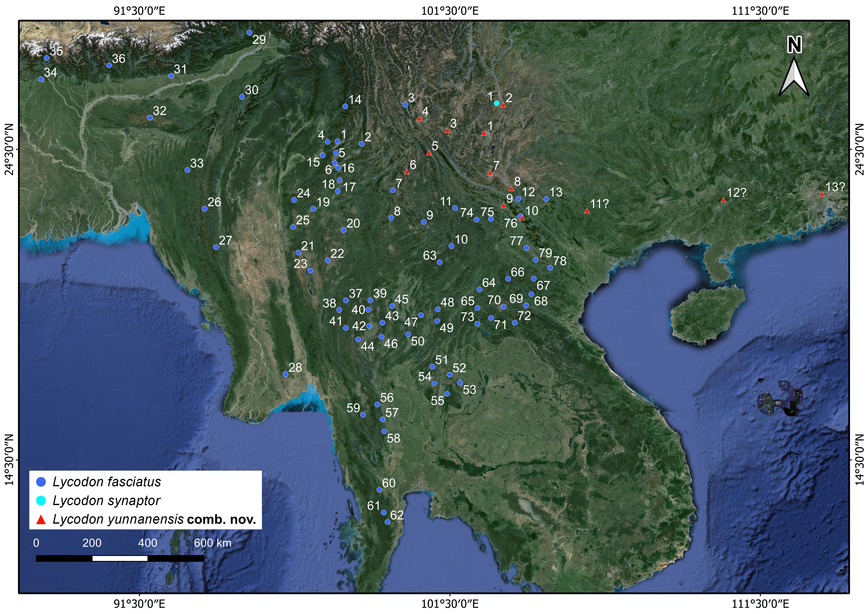Click the Lycodon yunnanensis comb. nov. legend text
868x614 pixels.
tap(154, 520)
